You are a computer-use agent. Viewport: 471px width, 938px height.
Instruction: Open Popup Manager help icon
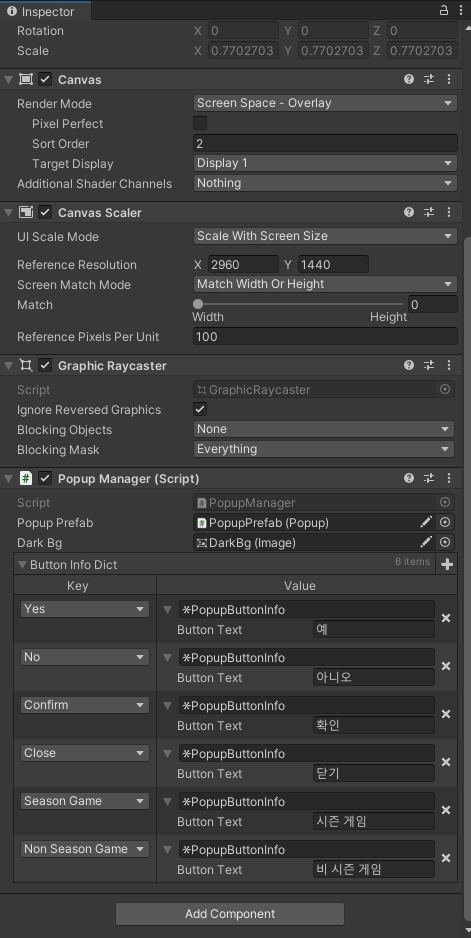click(409, 478)
